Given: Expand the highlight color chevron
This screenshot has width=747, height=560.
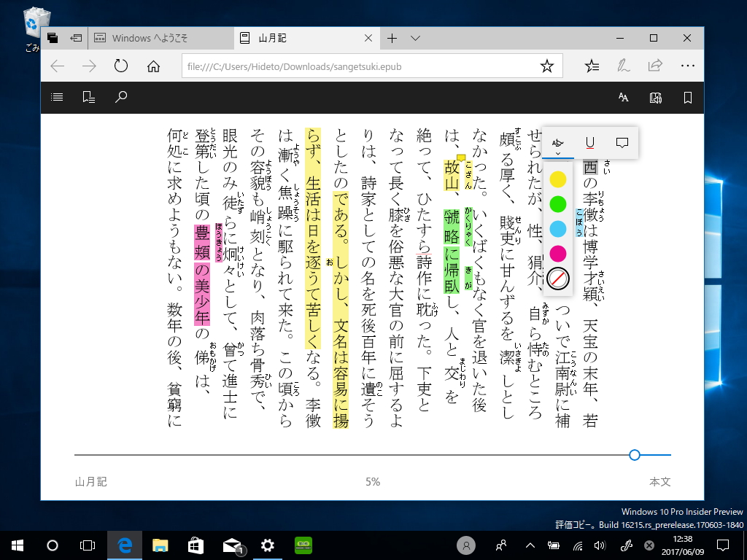Looking at the screenshot, I should point(559,154).
